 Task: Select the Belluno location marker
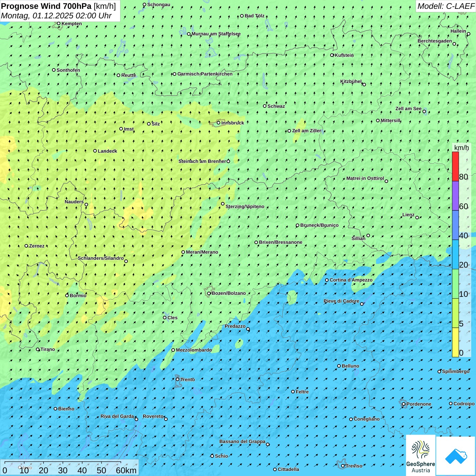339,366
